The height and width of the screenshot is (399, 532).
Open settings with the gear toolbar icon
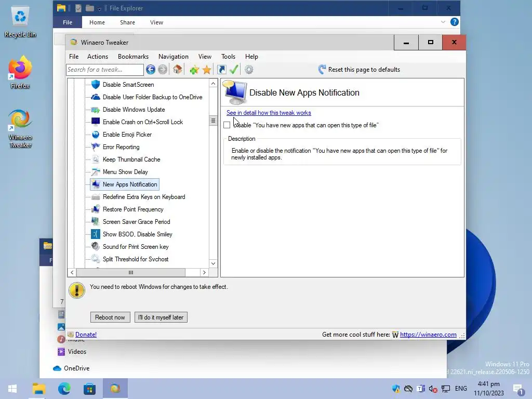[x=249, y=70]
